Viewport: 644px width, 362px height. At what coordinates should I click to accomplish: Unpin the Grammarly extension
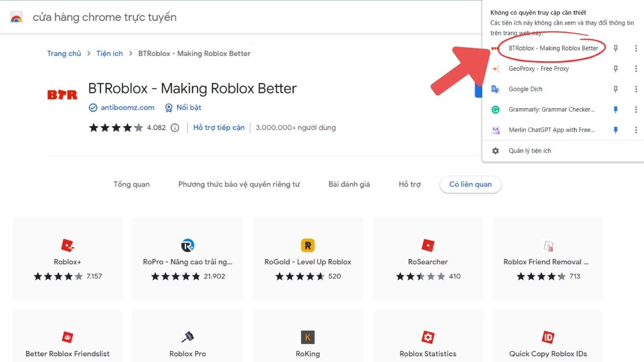coord(616,109)
